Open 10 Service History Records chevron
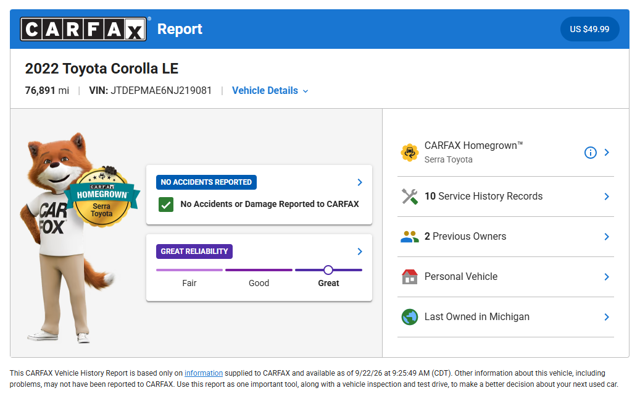 tap(607, 196)
